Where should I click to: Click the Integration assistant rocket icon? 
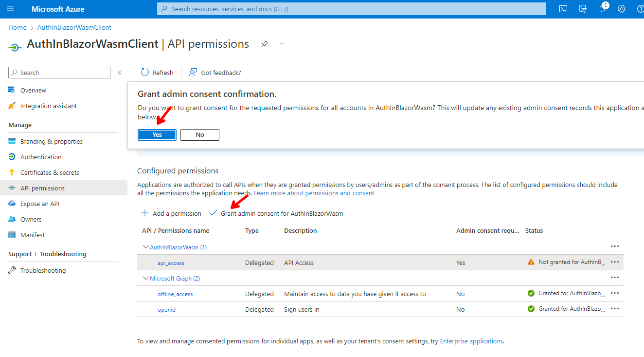pyautogui.click(x=12, y=106)
